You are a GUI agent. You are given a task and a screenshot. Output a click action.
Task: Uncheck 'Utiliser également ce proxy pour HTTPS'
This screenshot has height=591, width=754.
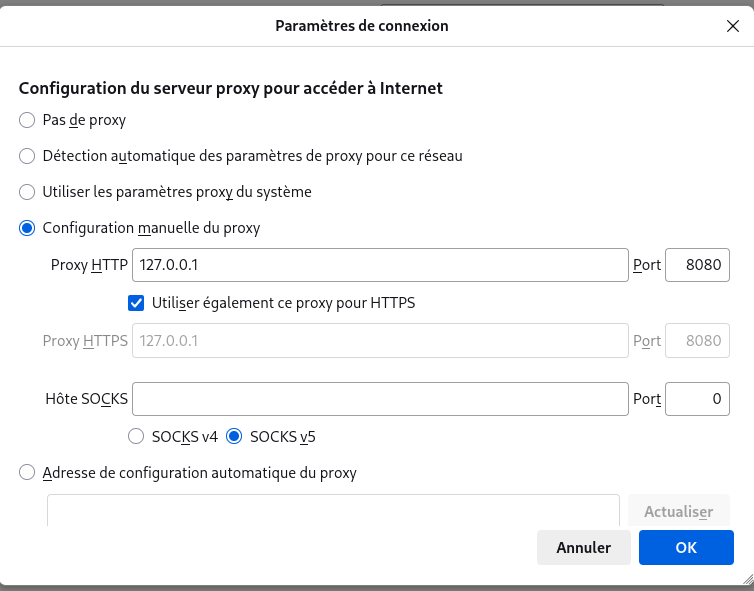click(137, 302)
